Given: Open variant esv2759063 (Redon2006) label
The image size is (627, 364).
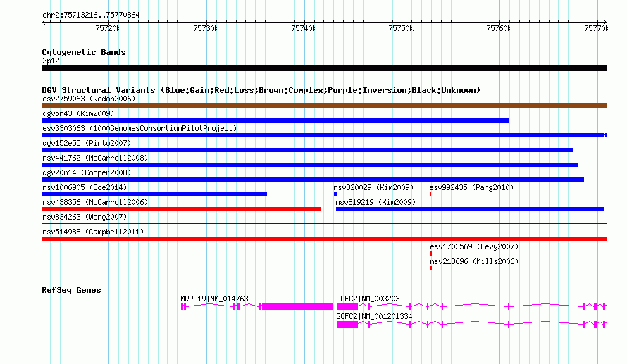Looking at the screenshot, I should [89, 99].
